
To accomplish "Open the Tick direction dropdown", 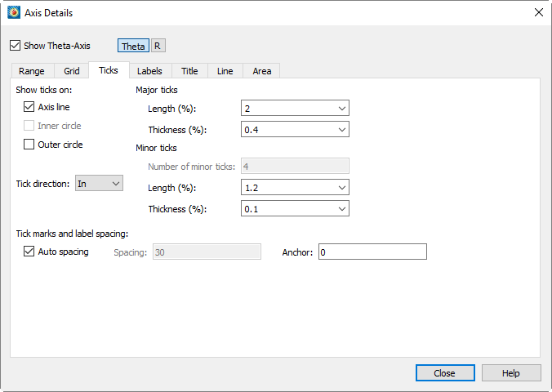I will coord(99,184).
